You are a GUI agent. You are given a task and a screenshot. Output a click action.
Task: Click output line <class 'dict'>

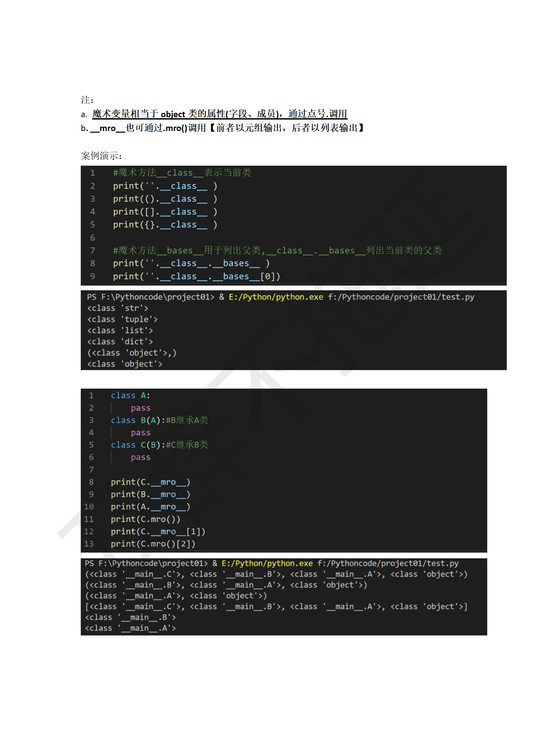pyautogui.click(x=120, y=341)
